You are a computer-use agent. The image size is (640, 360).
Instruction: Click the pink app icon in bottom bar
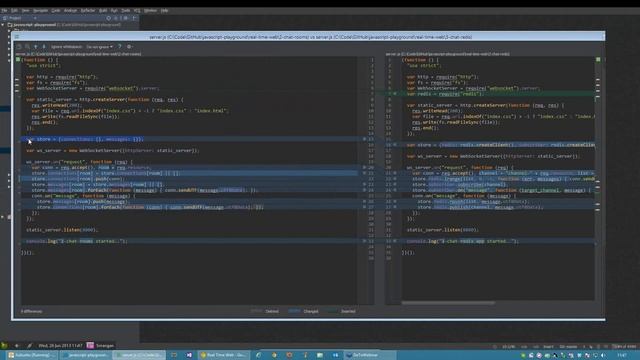[x=90, y=345]
